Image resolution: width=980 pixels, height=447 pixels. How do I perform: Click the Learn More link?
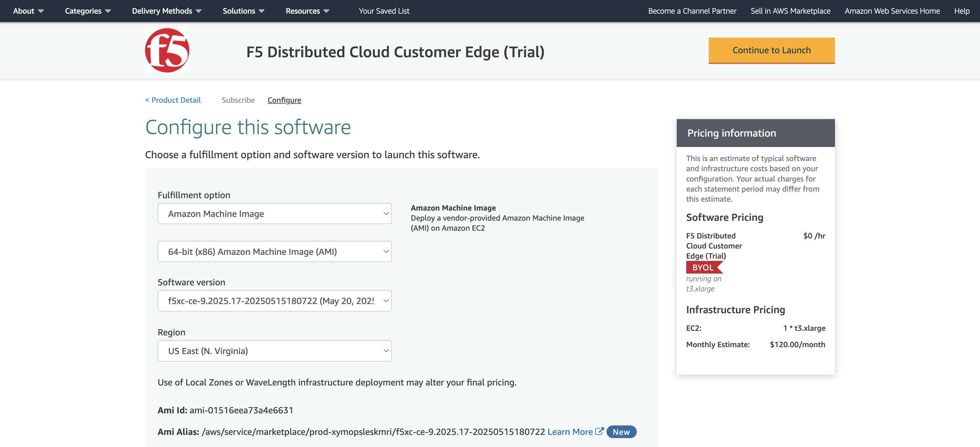[x=570, y=432]
